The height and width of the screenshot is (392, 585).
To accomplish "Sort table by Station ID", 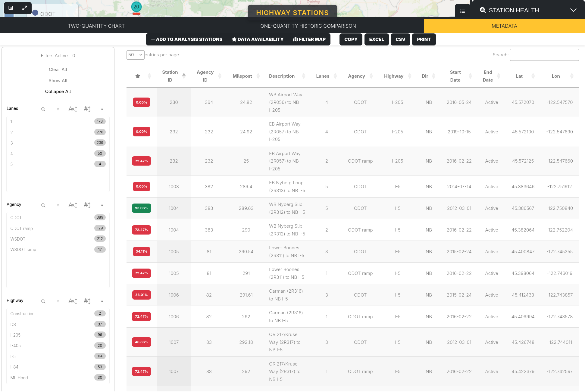I will pyautogui.click(x=174, y=76).
